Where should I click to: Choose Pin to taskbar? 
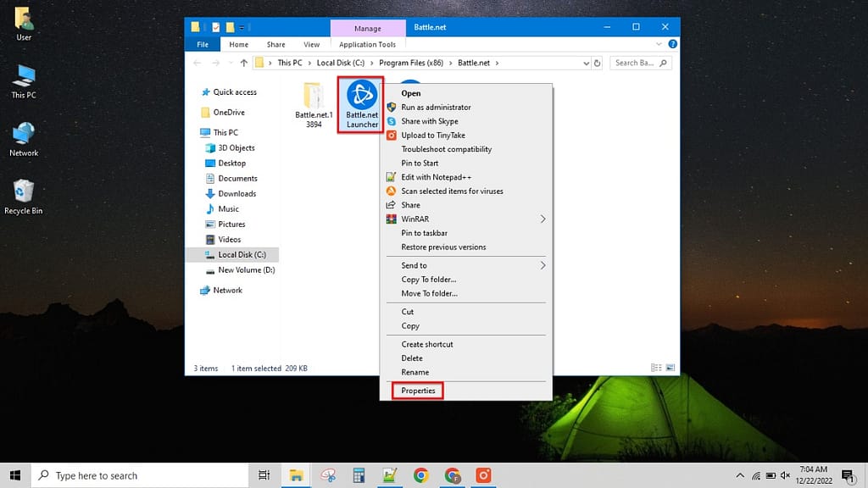(x=424, y=233)
